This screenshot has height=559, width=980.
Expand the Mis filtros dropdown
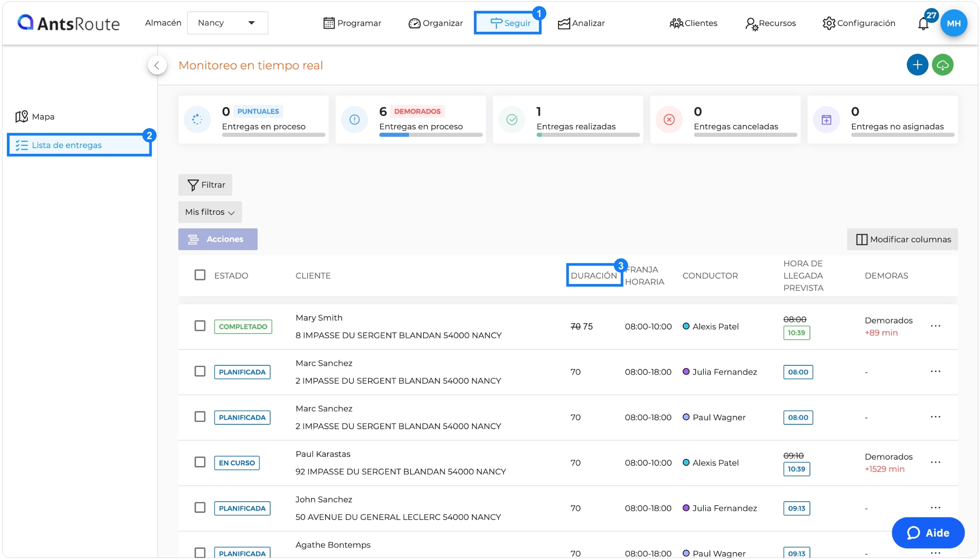(210, 212)
